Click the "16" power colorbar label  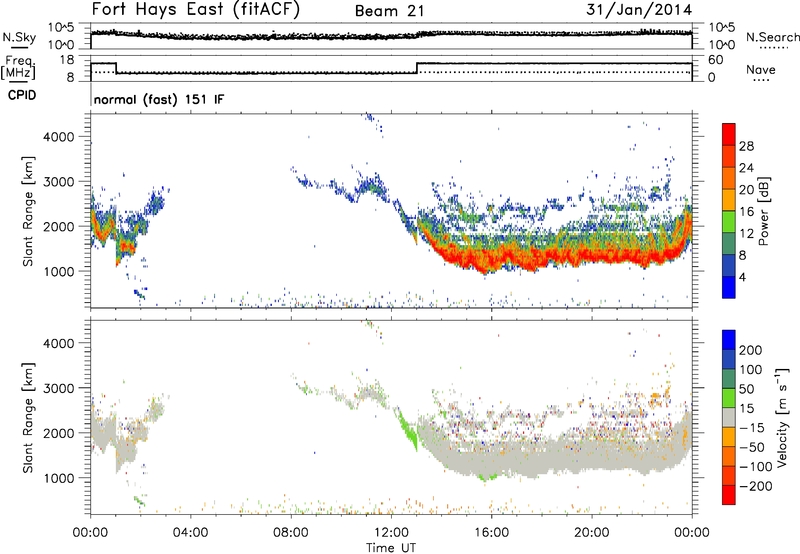pos(746,212)
